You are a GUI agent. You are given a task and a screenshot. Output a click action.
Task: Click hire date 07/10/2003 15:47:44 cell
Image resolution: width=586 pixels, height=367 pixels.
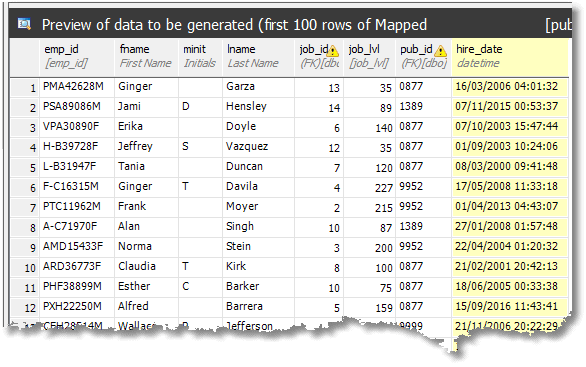click(x=510, y=127)
